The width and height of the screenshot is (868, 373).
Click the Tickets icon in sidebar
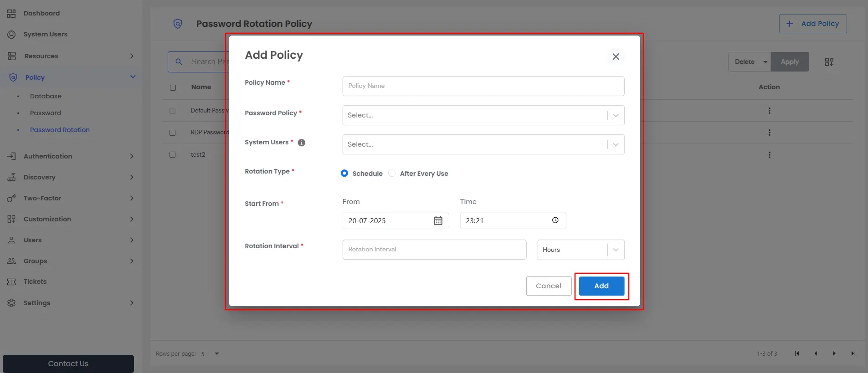pos(11,282)
